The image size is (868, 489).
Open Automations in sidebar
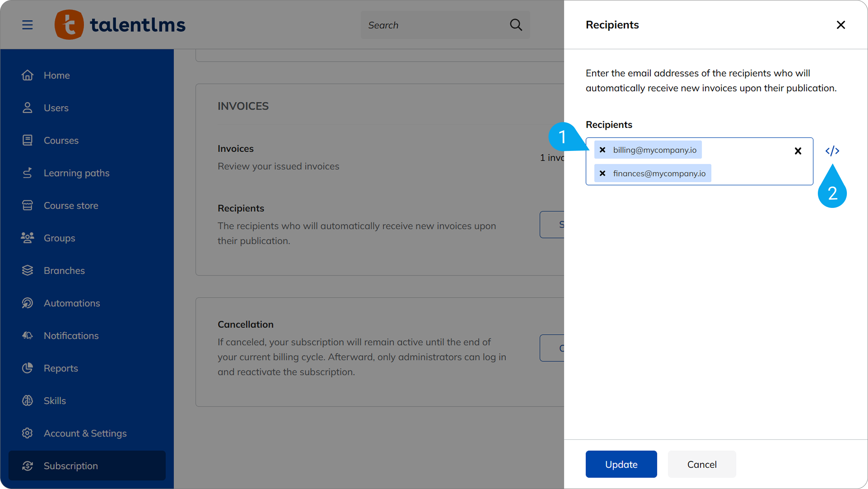pos(72,303)
